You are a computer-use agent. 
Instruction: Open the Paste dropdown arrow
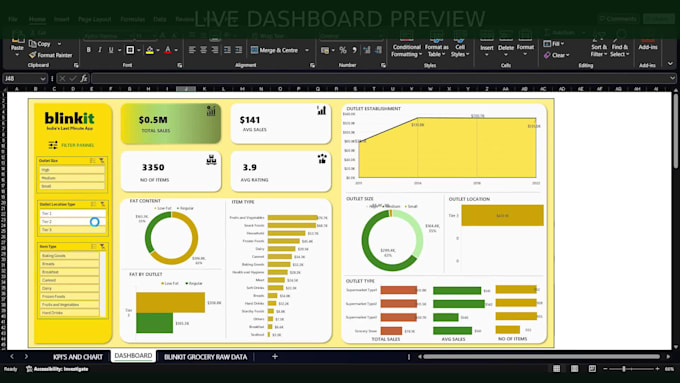click(17, 55)
